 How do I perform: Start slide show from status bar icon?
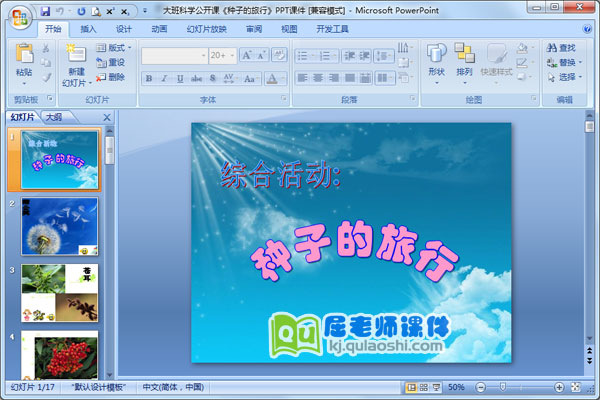coord(436,387)
